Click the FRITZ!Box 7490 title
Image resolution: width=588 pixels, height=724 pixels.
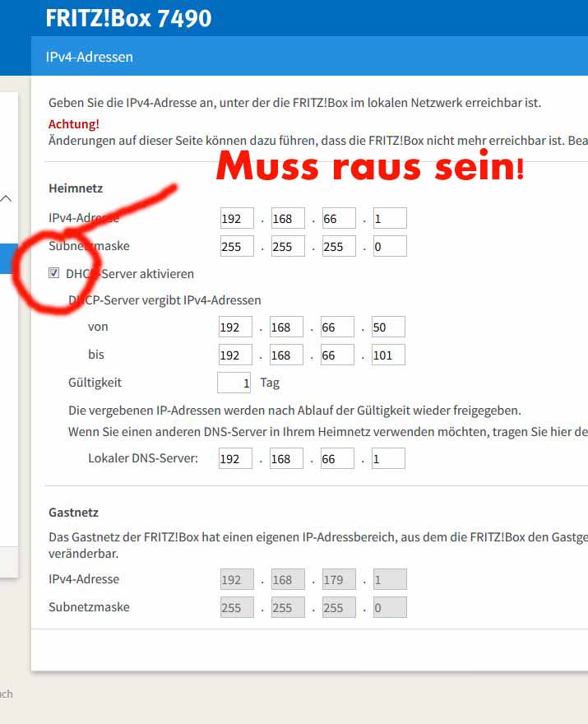pyautogui.click(x=128, y=18)
